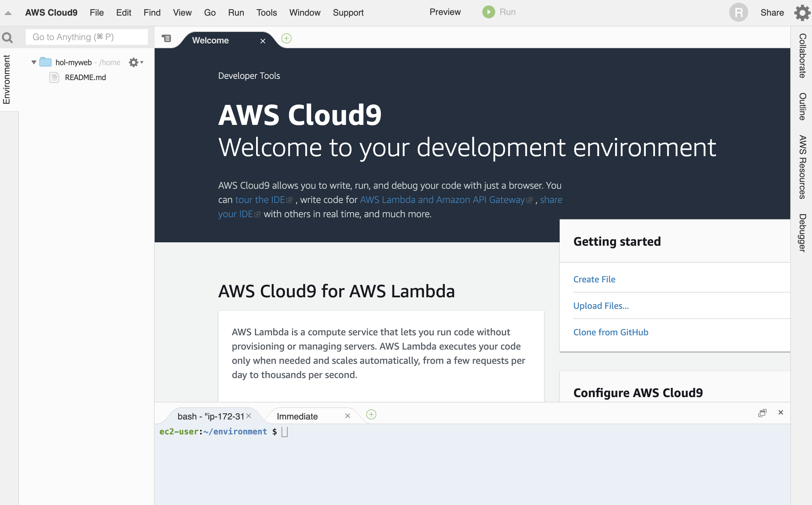Open the Preview dropdown menu

pos(445,12)
